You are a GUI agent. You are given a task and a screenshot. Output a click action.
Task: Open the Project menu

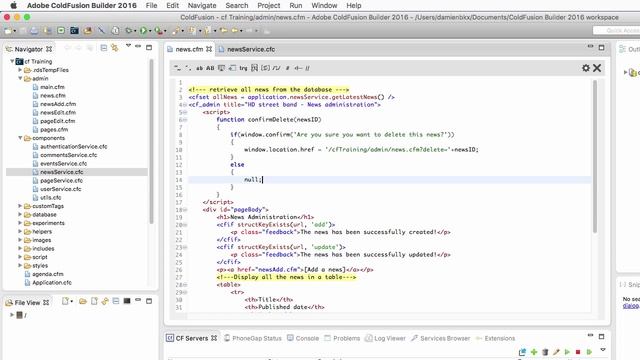(x=269, y=5)
